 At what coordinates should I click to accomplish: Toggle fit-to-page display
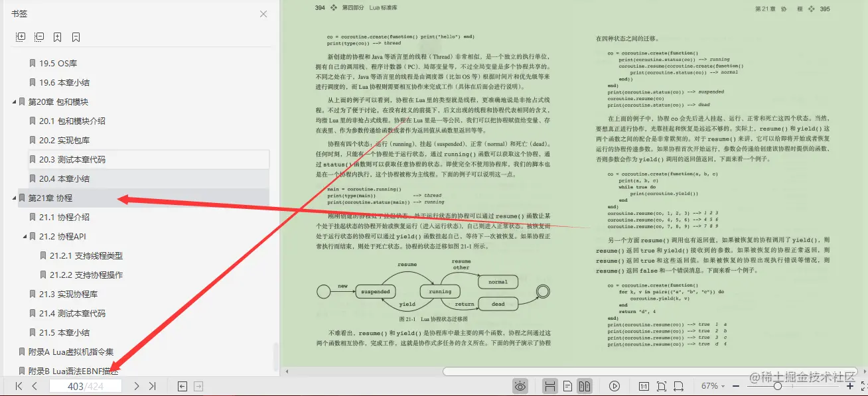661,385
